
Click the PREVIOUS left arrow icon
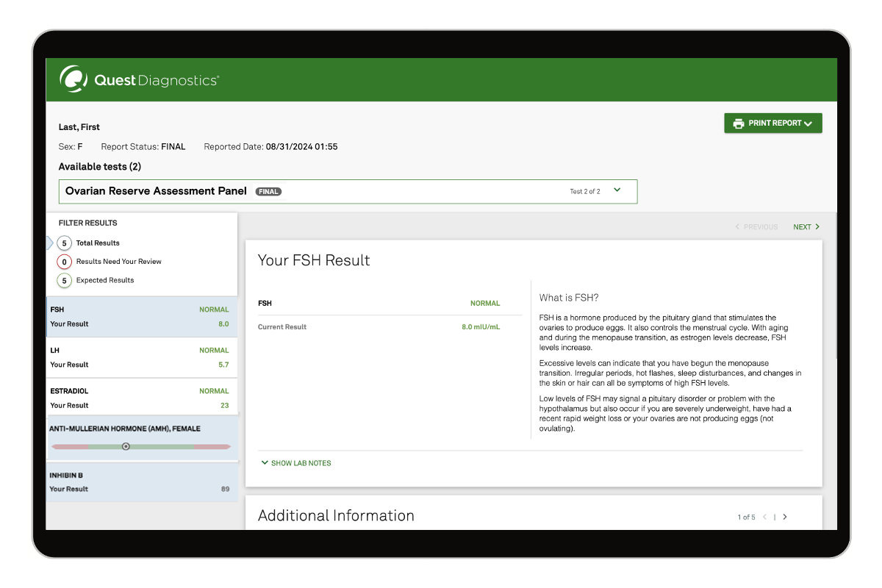coord(737,227)
